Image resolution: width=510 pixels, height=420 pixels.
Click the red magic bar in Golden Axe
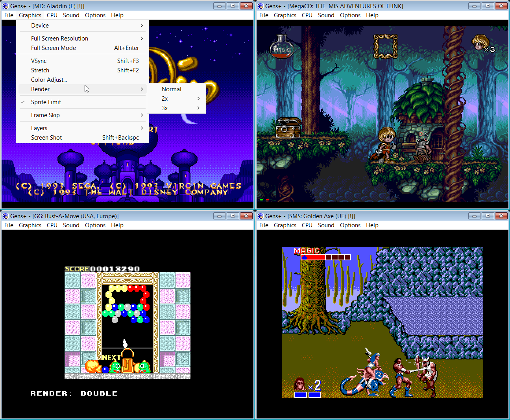(x=313, y=257)
